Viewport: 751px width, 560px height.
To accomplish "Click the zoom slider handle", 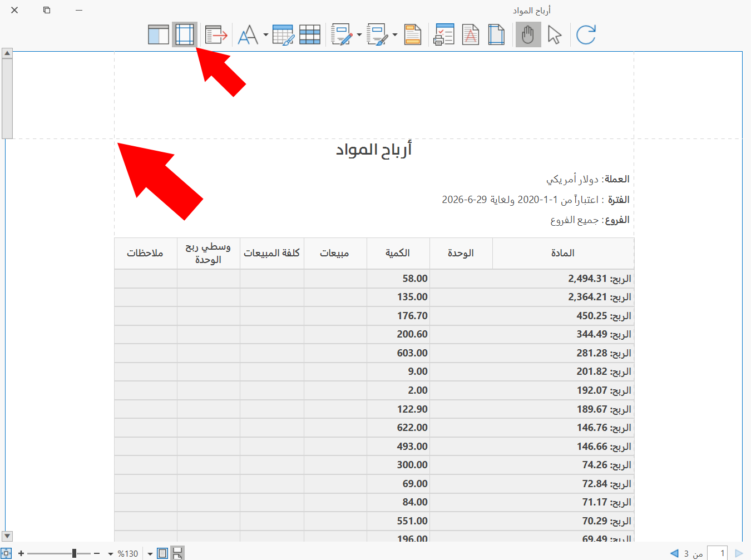I will pyautogui.click(x=74, y=553).
